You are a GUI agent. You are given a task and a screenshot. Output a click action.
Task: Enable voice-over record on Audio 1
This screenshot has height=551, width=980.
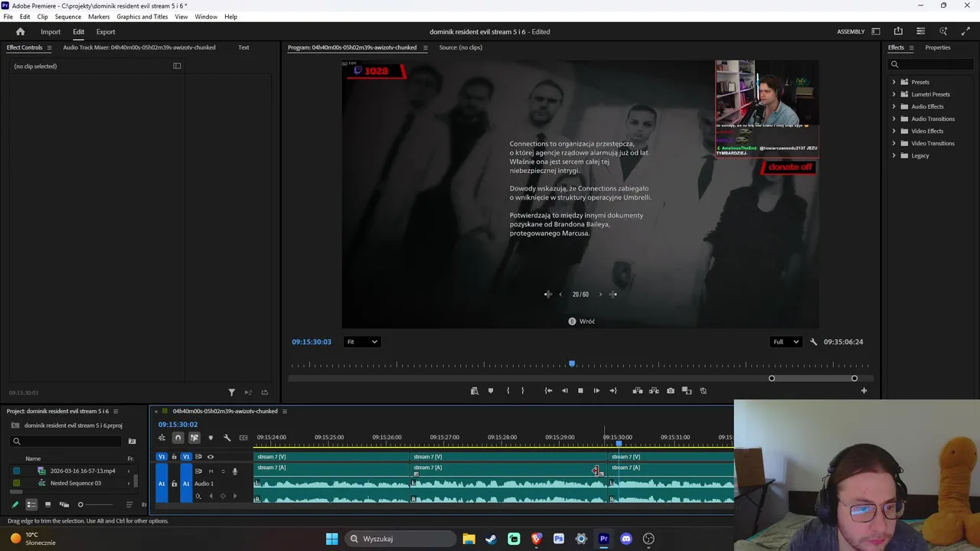click(x=235, y=471)
